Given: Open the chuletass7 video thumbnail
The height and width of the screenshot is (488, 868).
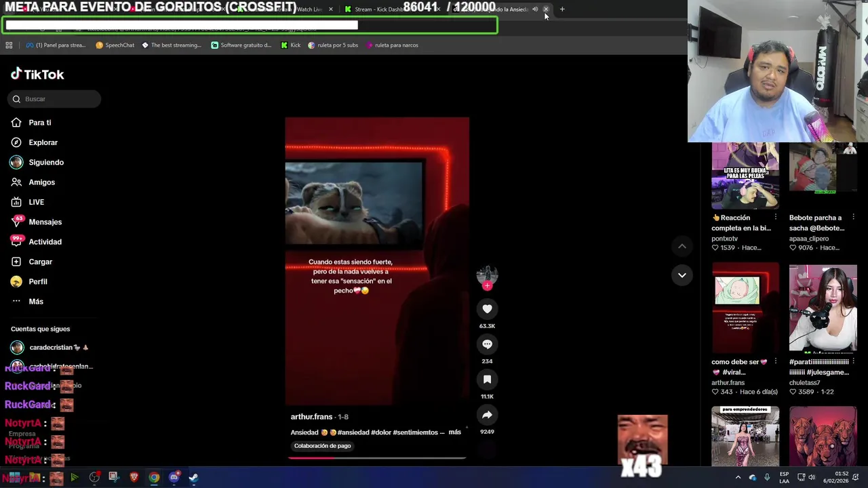Looking at the screenshot, I should pos(823,308).
